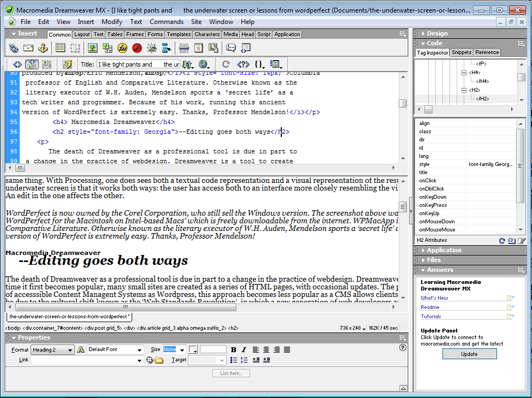This screenshot has height=398, width=532.
Task: Open Preview in Browser globe icon
Action: pyautogui.click(x=204, y=64)
